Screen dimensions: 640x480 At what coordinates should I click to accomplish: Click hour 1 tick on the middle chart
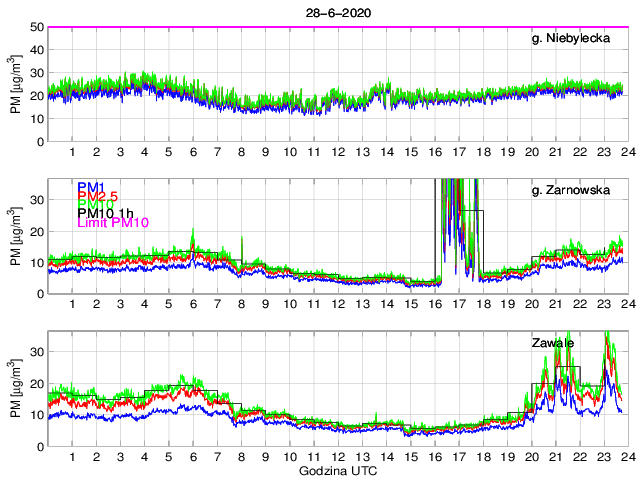[72, 304]
